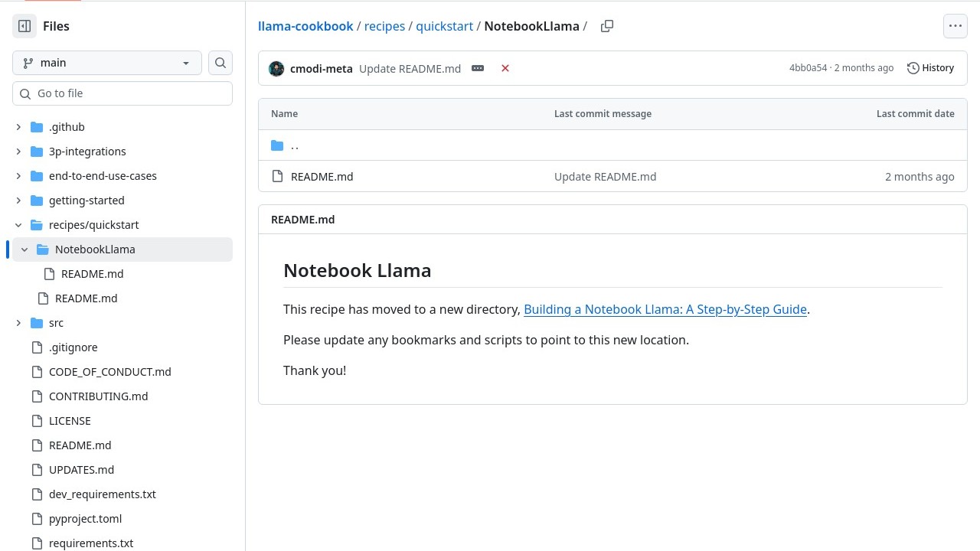Screen dimensions: 980x551
Task: Open the parent directory folder icon
Action: [x=277, y=145]
